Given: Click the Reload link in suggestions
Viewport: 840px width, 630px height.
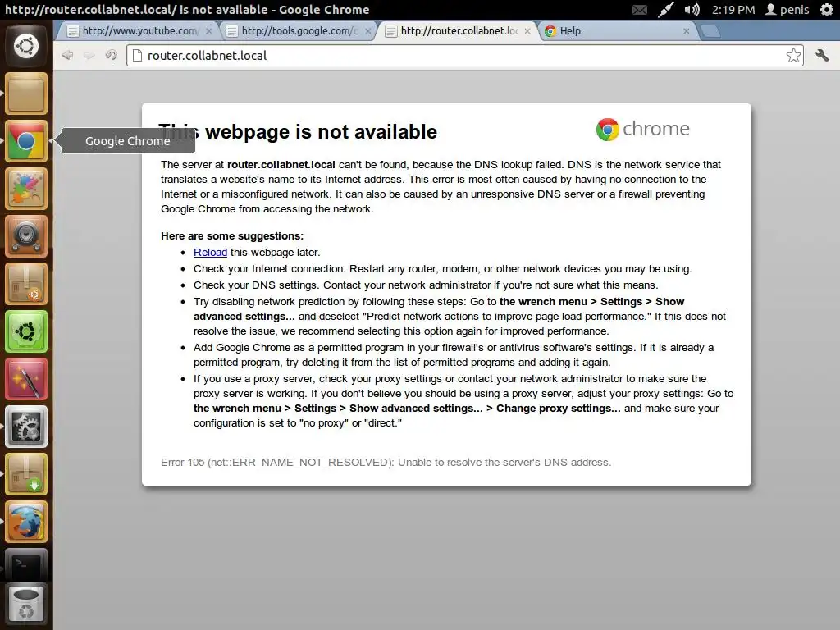Looking at the screenshot, I should point(210,253).
